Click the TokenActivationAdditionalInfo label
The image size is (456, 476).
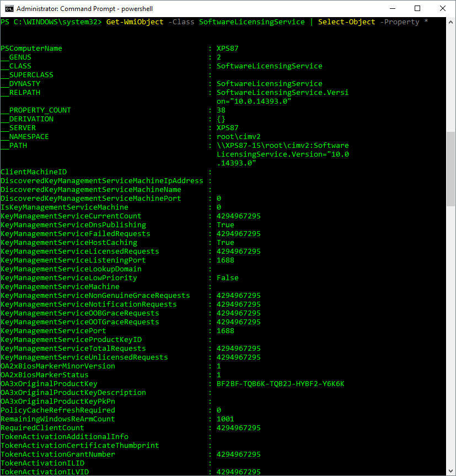(65, 436)
